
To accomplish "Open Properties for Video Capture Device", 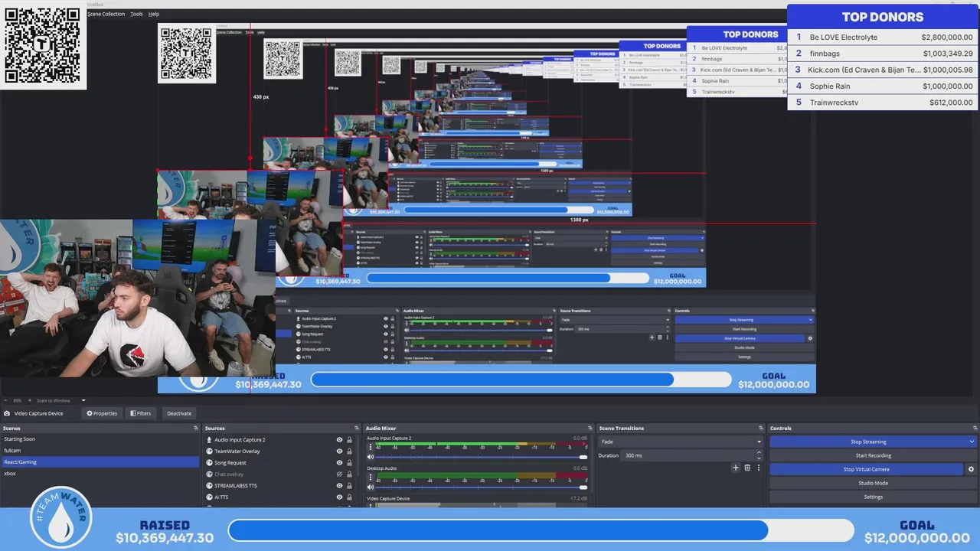I will pyautogui.click(x=102, y=413).
